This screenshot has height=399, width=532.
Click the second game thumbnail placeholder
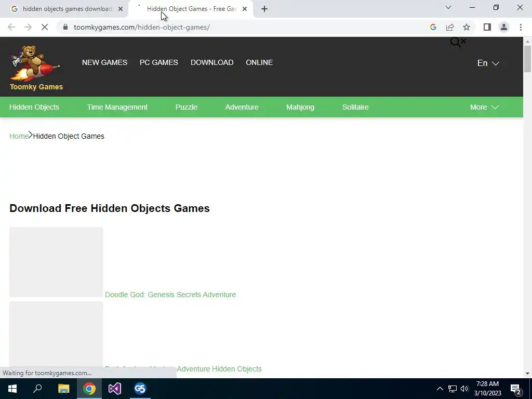pos(56,334)
